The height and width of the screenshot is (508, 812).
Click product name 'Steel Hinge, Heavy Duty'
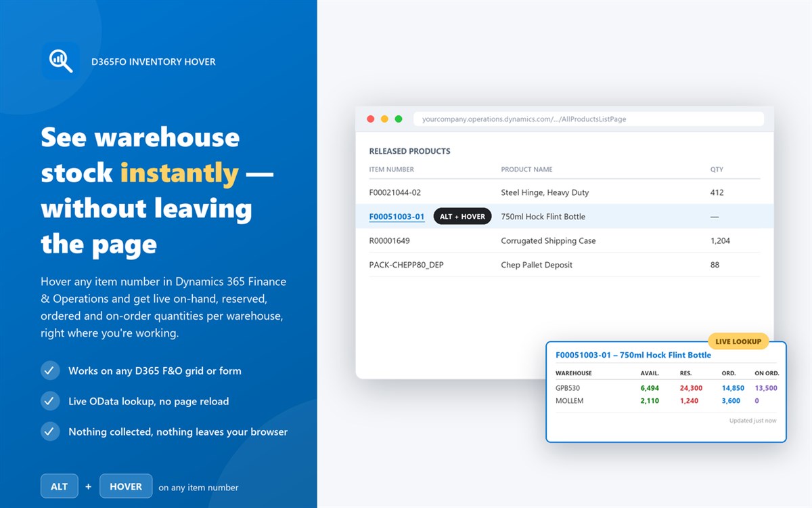pos(545,192)
